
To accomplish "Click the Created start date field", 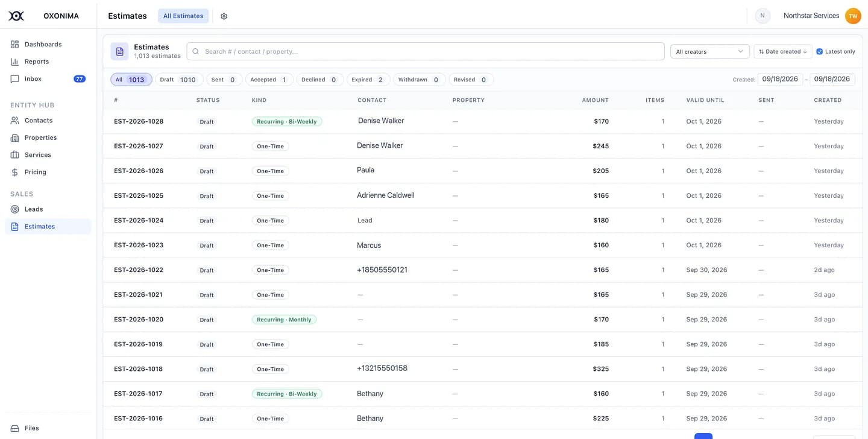I will click(x=780, y=79).
